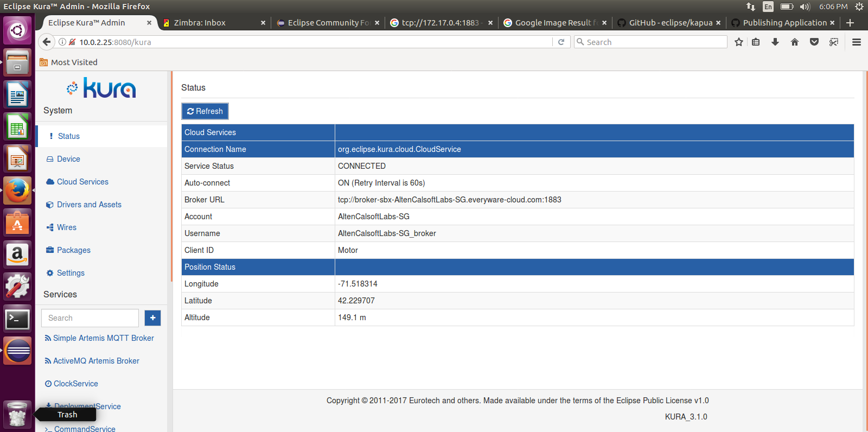Open the Files manager from launcher
The image size is (868, 432).
click(x=17, y=62)
